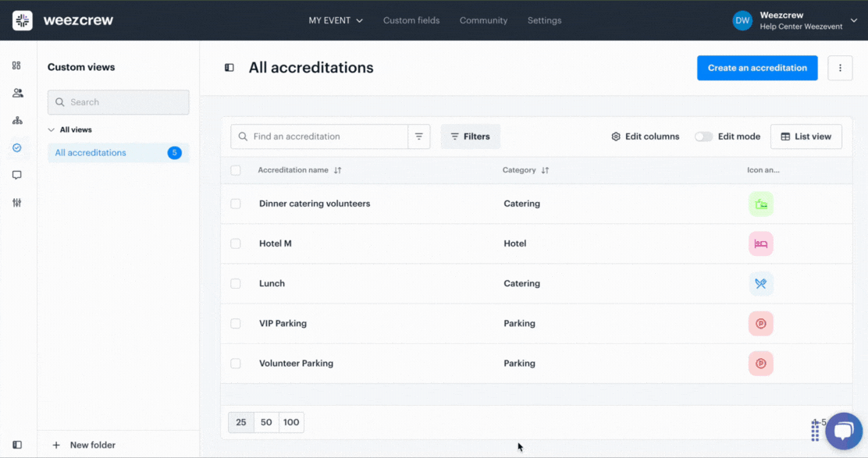Check the Hotel M row checkbox
The image size is (868, 458).
tap(236, 243)
